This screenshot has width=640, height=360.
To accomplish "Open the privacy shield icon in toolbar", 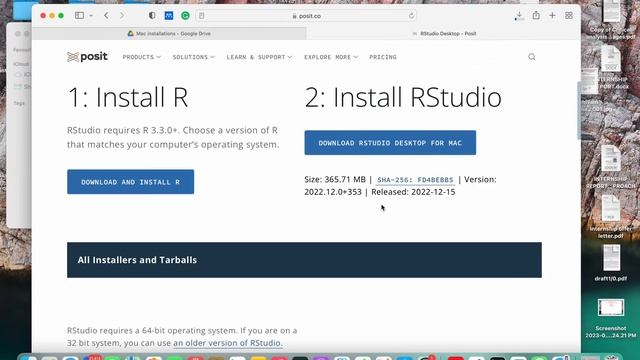I will coord(152,16).
